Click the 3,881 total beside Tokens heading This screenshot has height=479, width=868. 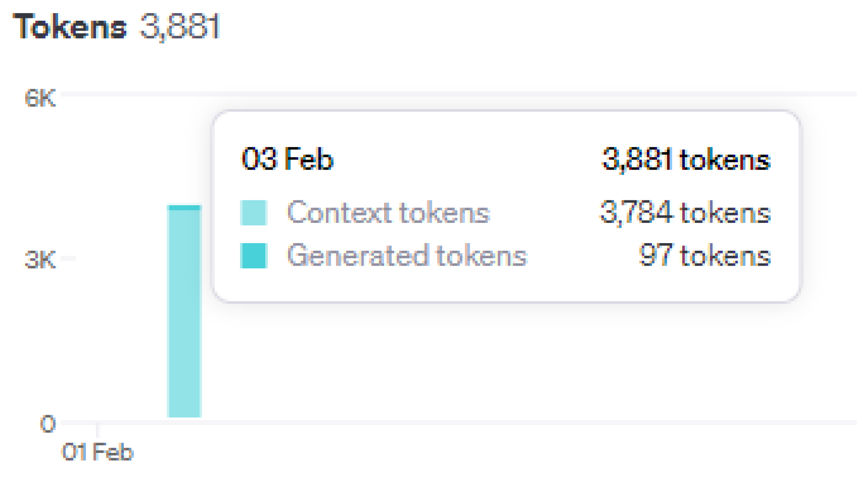tap(180, 27)
